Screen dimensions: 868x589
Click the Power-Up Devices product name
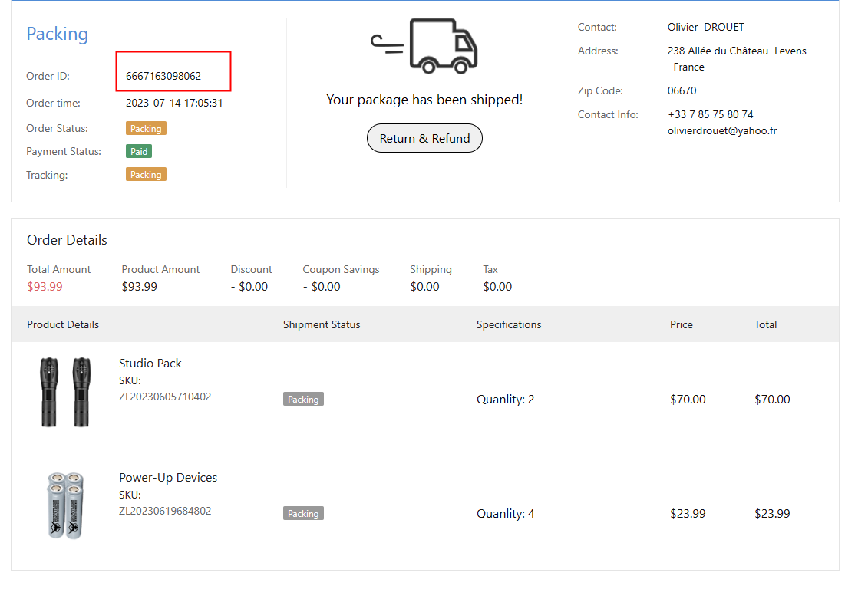tap(168, 477)
